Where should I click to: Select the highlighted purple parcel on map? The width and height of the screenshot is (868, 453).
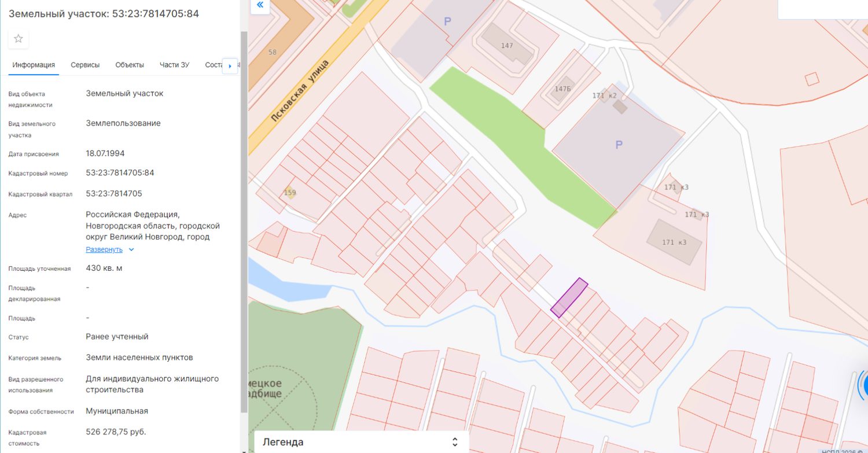click(569, 297)
